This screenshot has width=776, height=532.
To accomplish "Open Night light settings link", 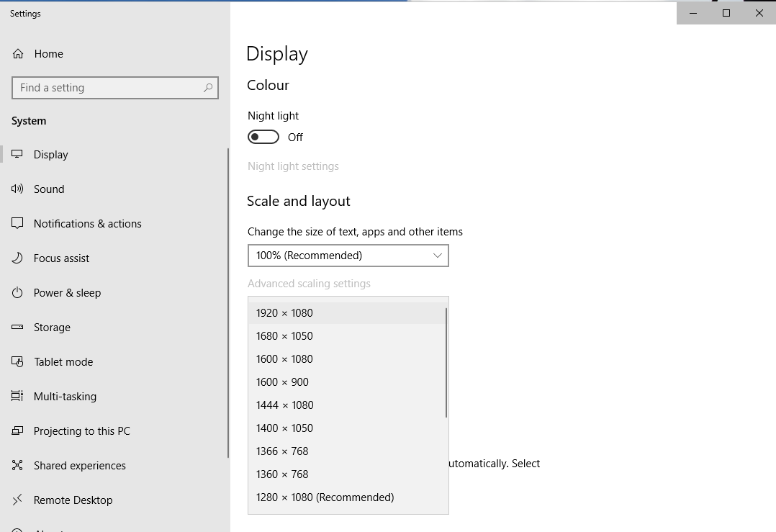I will pyautogui.click(x=293, y=166).
